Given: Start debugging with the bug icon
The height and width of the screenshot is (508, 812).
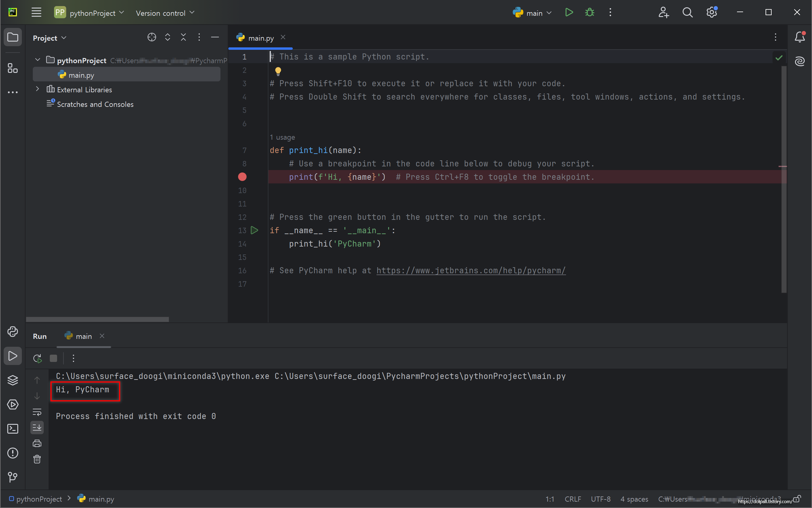Looking at the screenshot, I should coord(590,13).
